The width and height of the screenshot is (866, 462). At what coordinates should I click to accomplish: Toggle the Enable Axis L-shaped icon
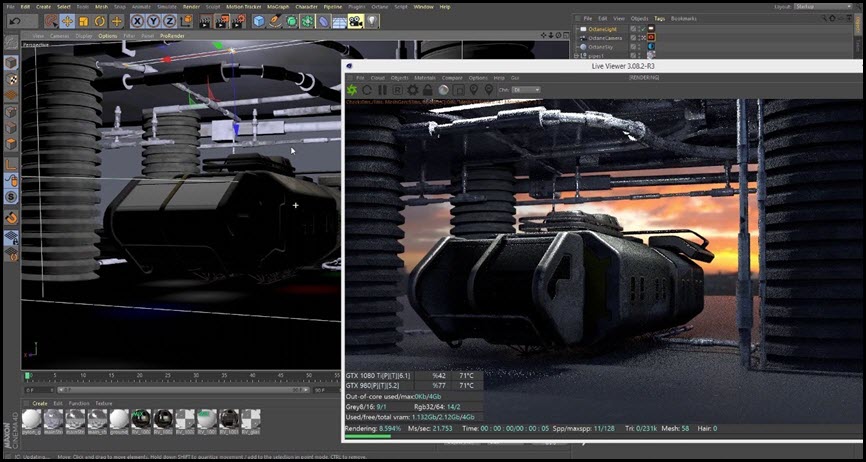[11, 164]
